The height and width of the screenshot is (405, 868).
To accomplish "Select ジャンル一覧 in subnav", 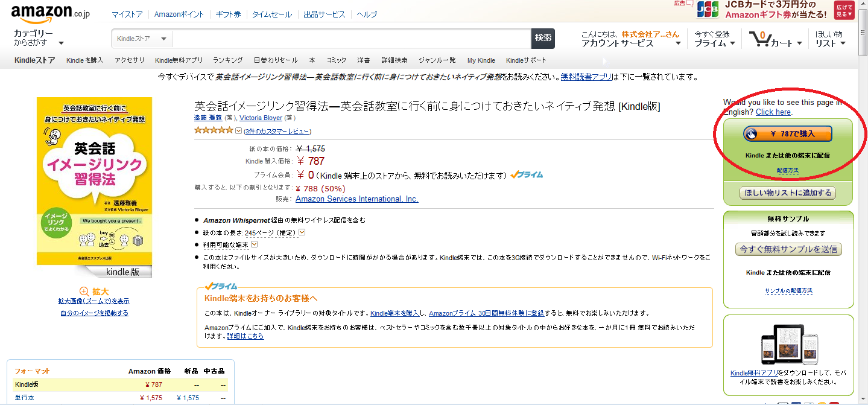I will 437,60.
